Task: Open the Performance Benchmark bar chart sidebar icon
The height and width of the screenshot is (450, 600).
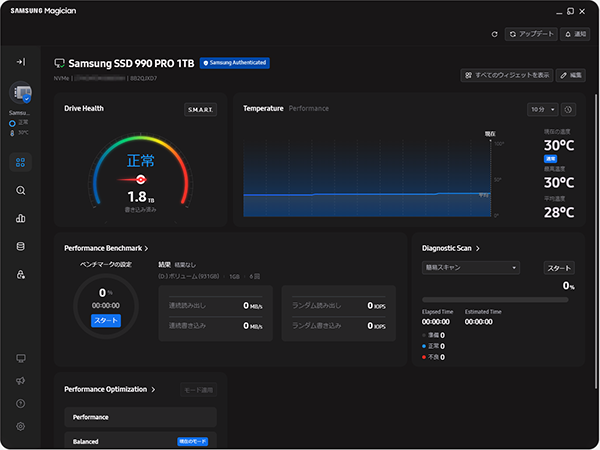Action: (x=21, y=218)
